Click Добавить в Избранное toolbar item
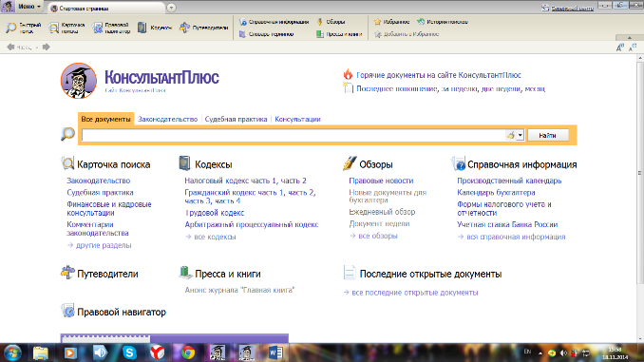 (x=407, y=34)
